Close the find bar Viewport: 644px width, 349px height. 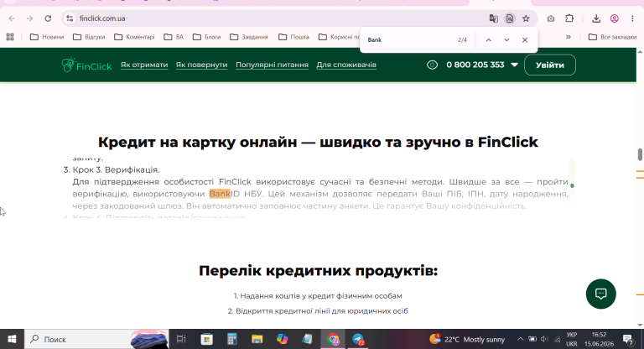click(x=524, y=40)
